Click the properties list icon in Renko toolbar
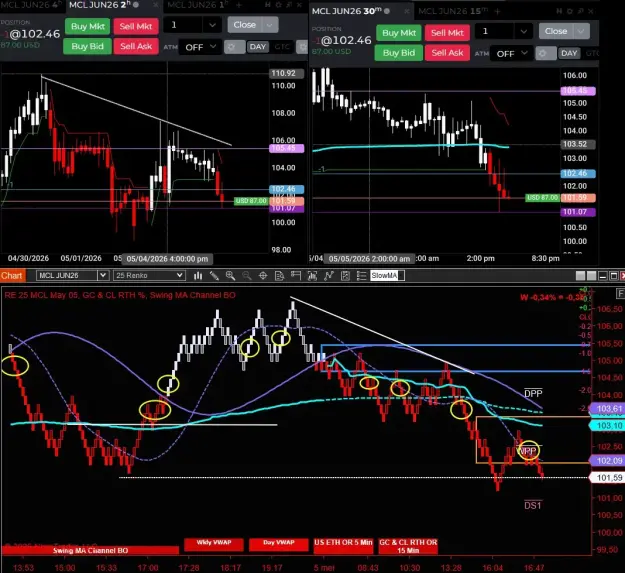This screenshot has width=625, height=573. pos(362,275)
